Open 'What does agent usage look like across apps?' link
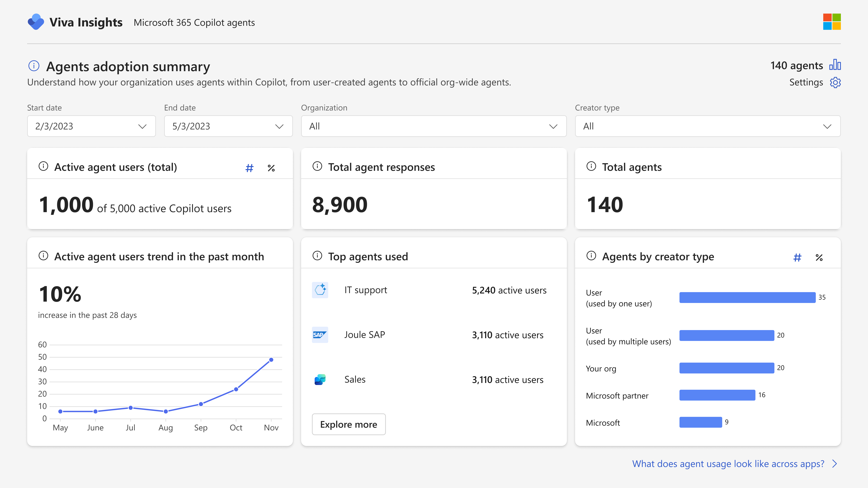The height and width of the screenshot is (488, 868). [728, 464]
